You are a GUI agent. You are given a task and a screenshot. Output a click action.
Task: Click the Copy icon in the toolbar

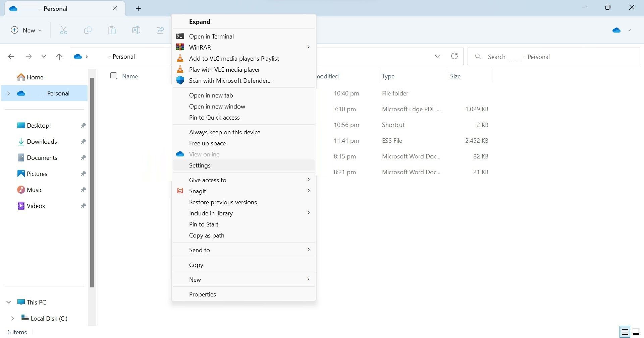(88, 30)
